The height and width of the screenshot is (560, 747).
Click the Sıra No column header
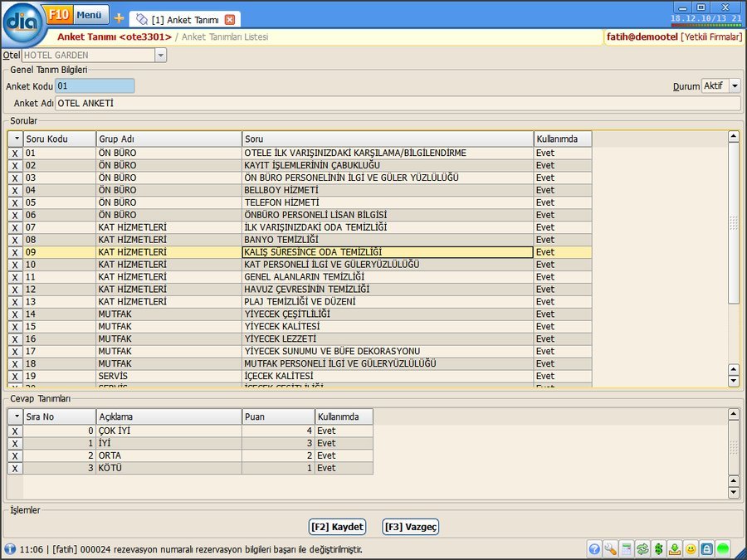pos(60,416)
